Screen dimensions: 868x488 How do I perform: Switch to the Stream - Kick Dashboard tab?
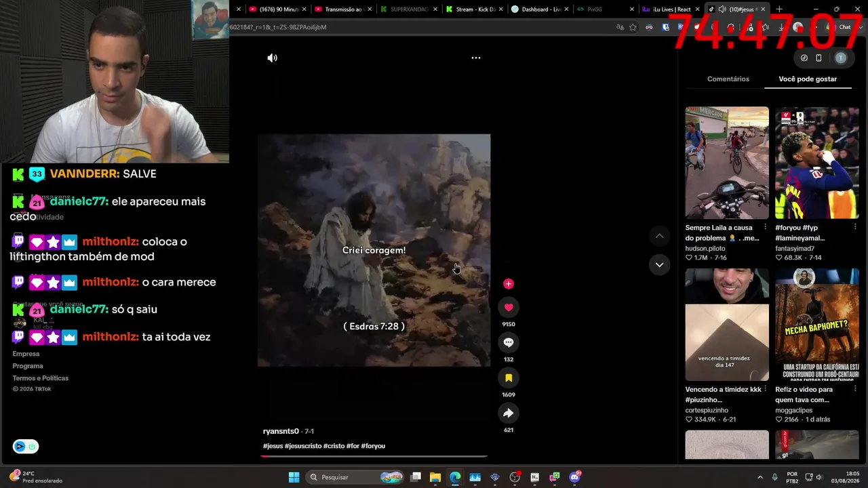click(475, 9)
